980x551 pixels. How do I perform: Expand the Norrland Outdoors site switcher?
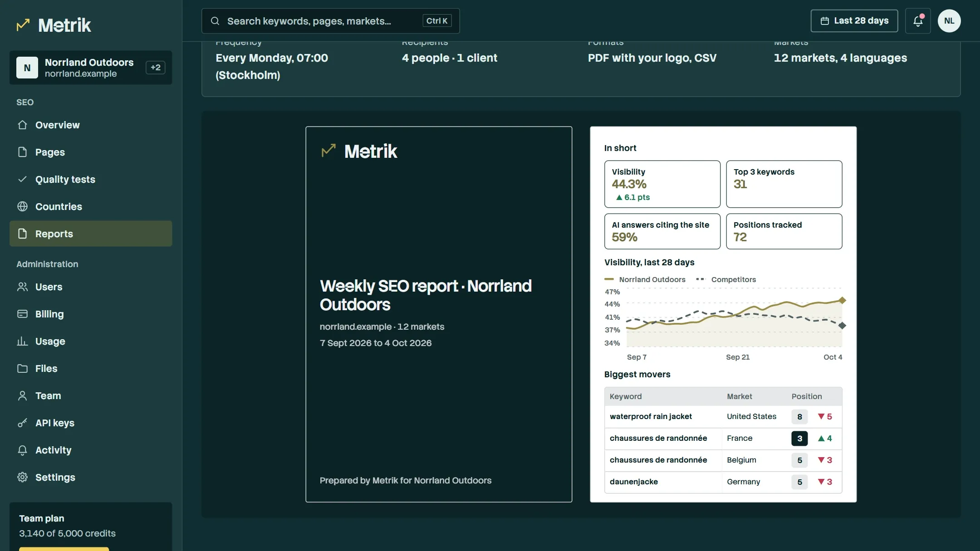pyautogui.click(x=91, y=68)
